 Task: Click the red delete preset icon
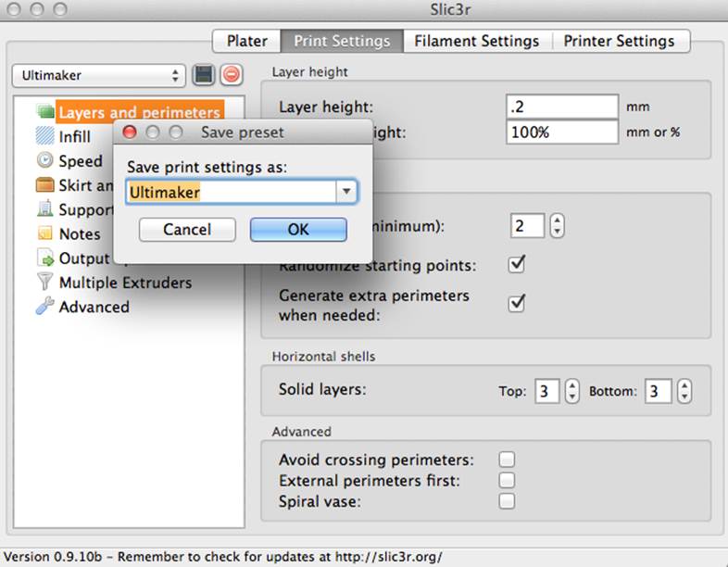pos(232,75)
